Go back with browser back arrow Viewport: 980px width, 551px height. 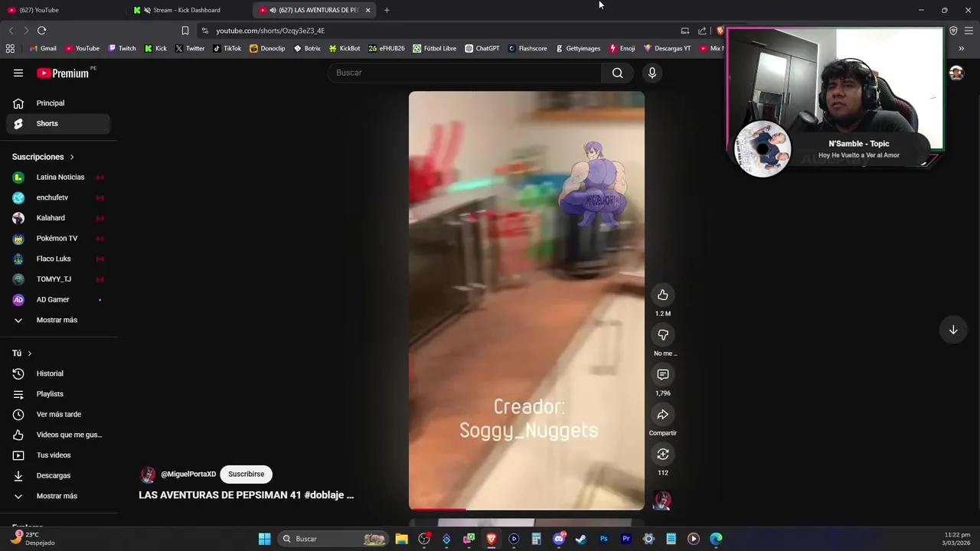click(x=11, y=31)
